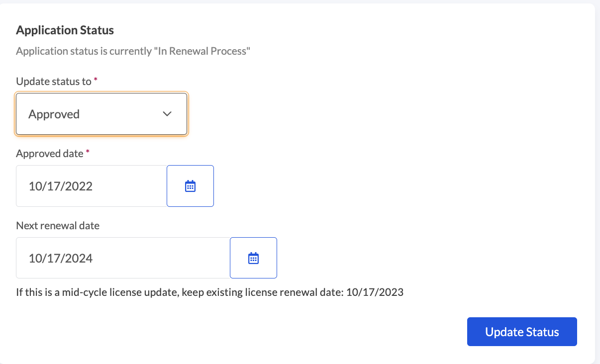
Task: Click red asterisk beside Update status to
Action: click(96, 80)
